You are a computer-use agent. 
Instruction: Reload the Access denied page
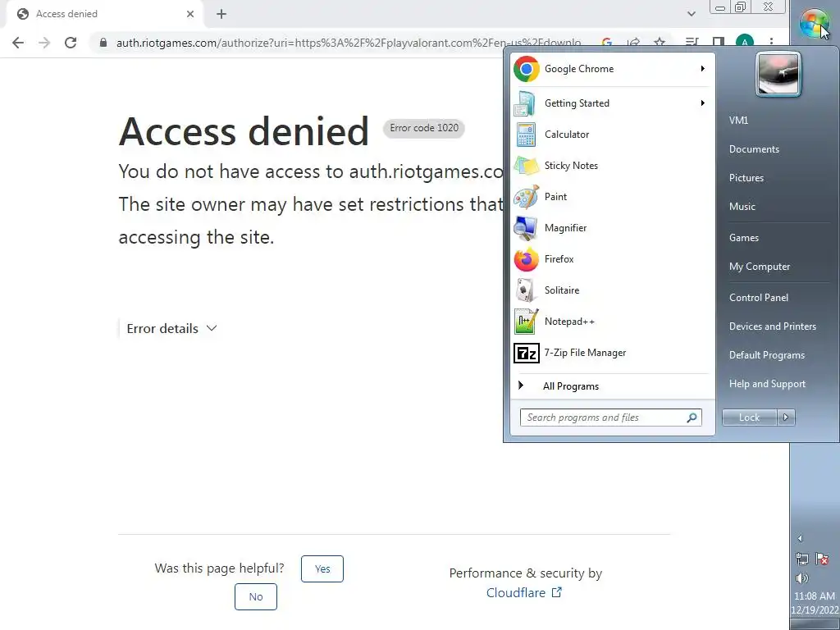pyautogui.click(x=71, y=43)
